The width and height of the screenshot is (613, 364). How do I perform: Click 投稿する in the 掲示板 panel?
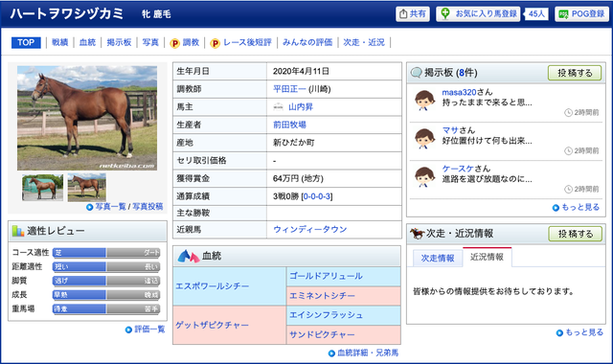click(575, 73)
